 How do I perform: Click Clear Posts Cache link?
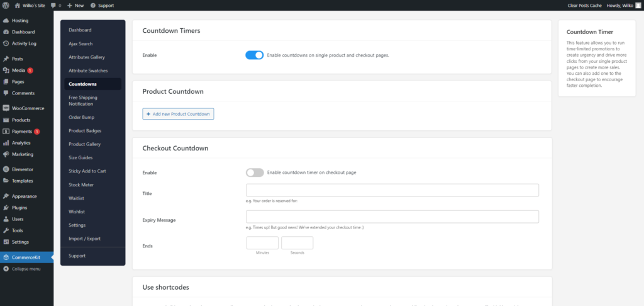point(584,5)
